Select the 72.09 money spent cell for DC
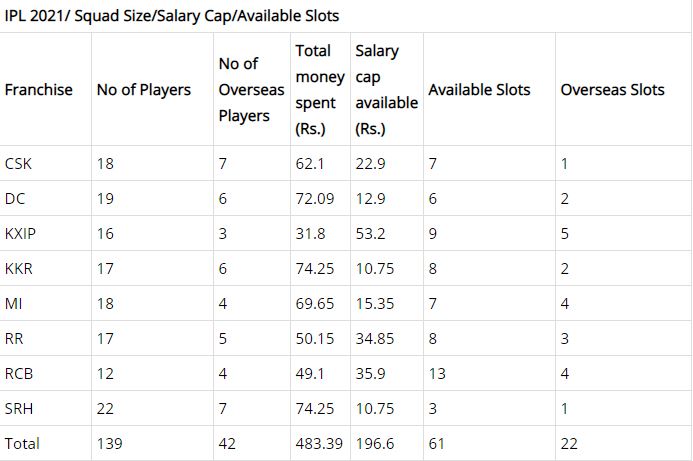The image size is (693, 461). point(315,198)
